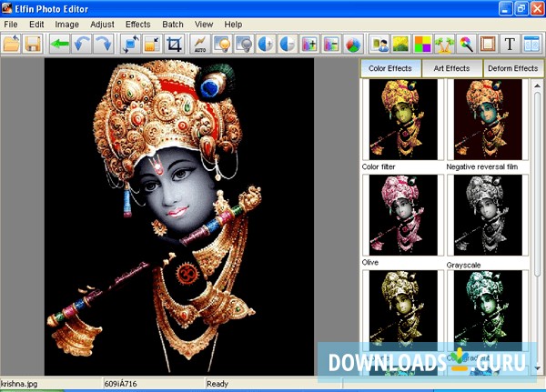Image resolution: width=546 pixels, height=392 pixels.
Task: Click the Undo arrow icon
Action: [x=82, y=44]
